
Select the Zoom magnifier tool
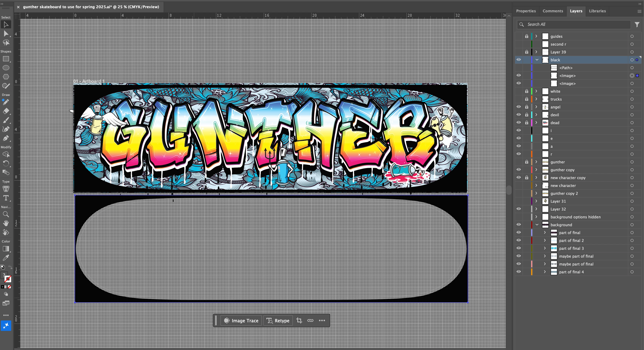point(6,214)
